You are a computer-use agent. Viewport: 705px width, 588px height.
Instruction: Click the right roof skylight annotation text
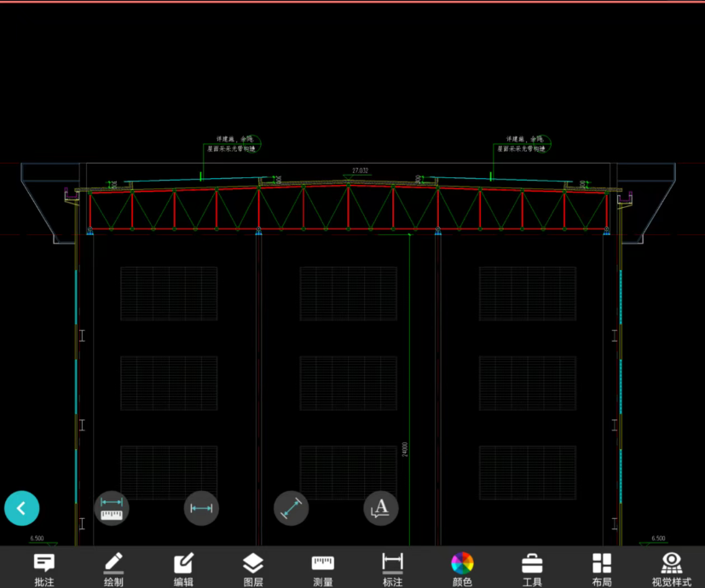(523, 144)
